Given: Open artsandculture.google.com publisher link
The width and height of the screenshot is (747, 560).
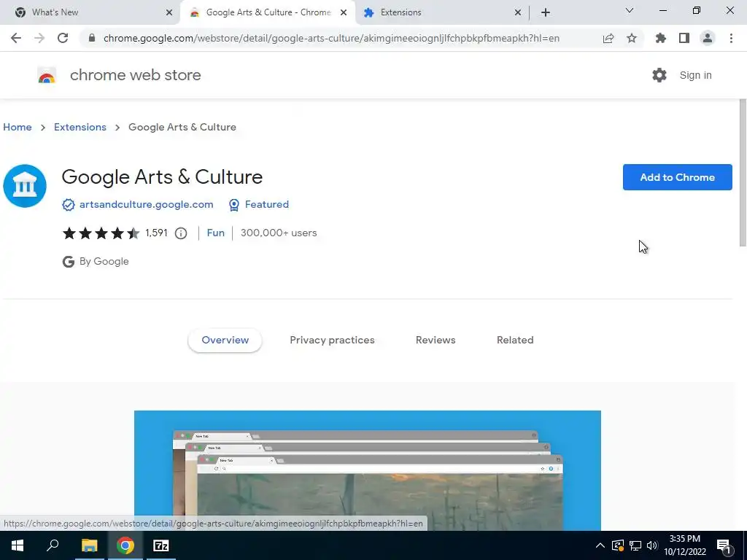Looking at the screenshot, I should coord(146,205).
